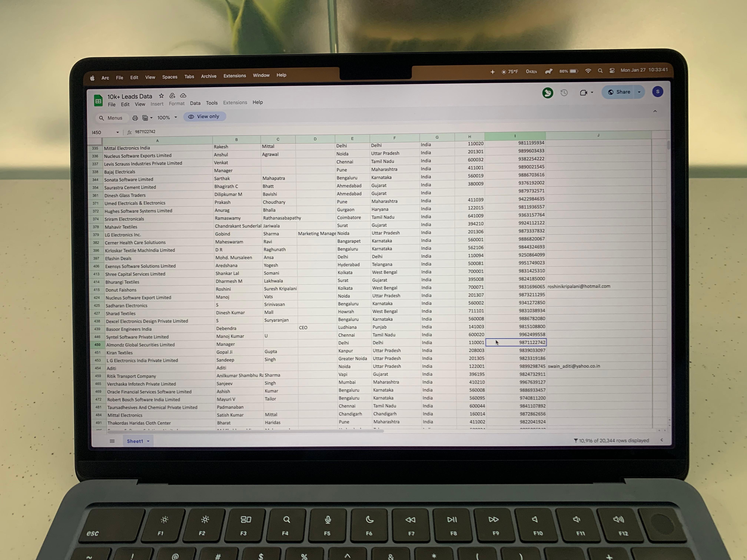Click the cloud document status icon

(x=183, y=96)
